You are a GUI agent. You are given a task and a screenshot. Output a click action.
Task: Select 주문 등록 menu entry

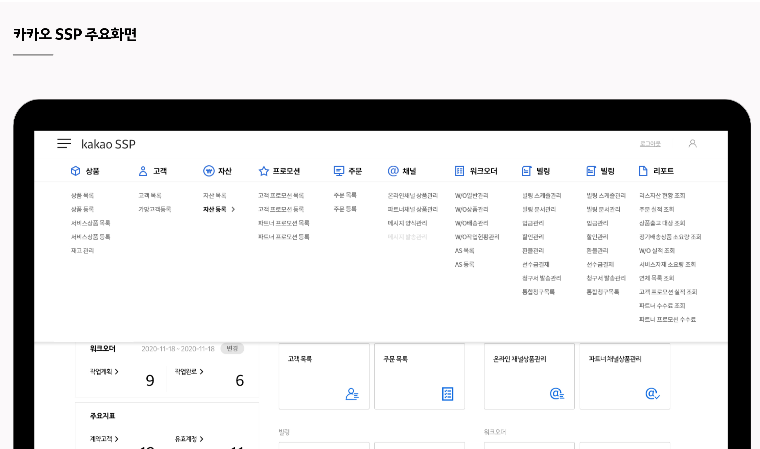pyautogui.click(x=345, y=209)
